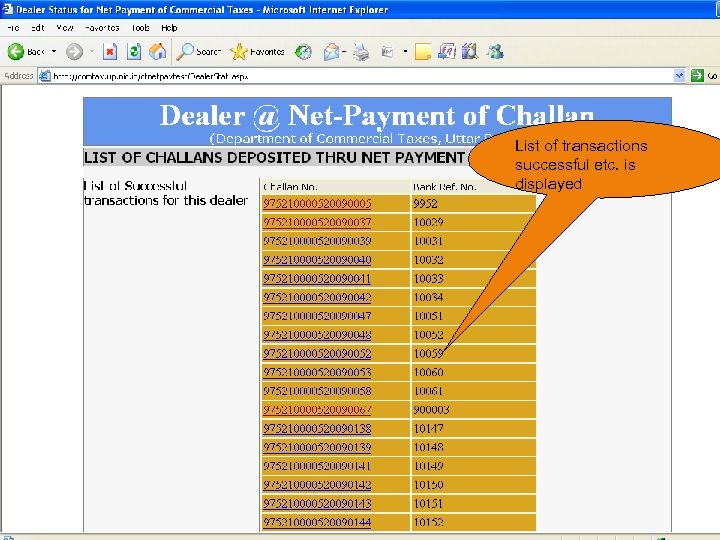Open the History clock icon
This screenshot has width=720, height=540.
(303, 52)
